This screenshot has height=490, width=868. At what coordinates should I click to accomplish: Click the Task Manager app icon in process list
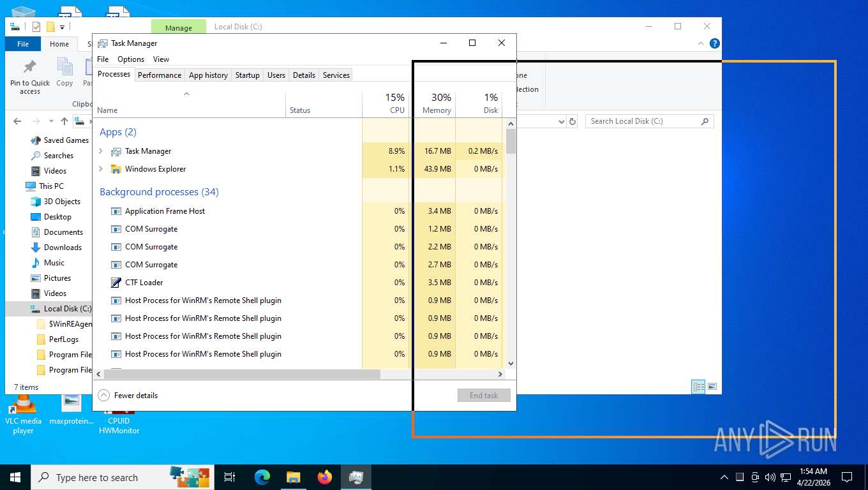(x=116, y=151)
